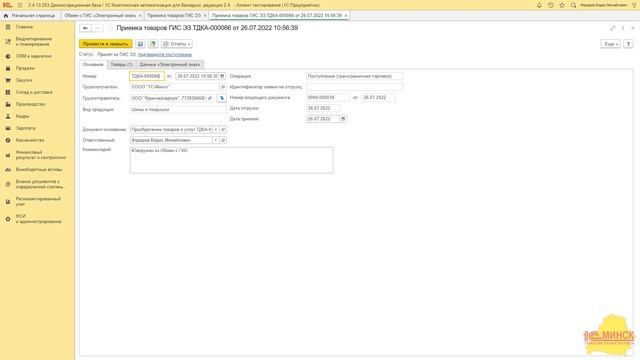Switch to Приемка товаров ГИС ЭЗ list tab
The height and width of the screenshot is (360, 640).
[174, 16]
